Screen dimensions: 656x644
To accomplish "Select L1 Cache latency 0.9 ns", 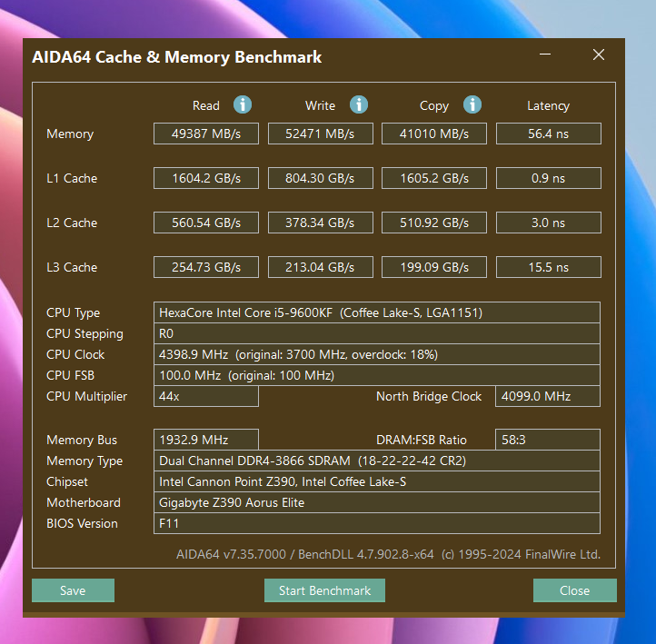I will pyautogui.click(x=549, y=178).
